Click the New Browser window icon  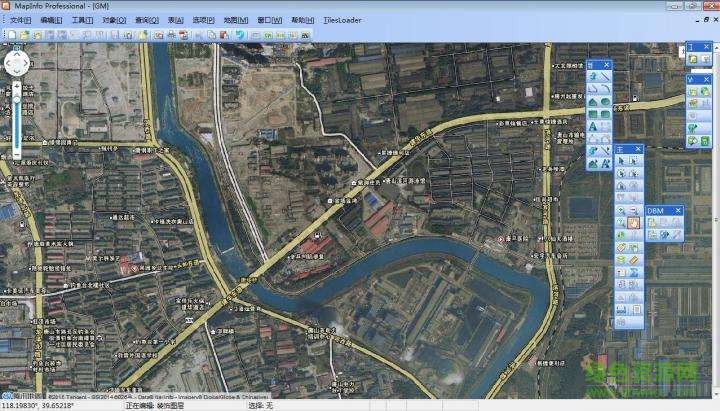256,35
